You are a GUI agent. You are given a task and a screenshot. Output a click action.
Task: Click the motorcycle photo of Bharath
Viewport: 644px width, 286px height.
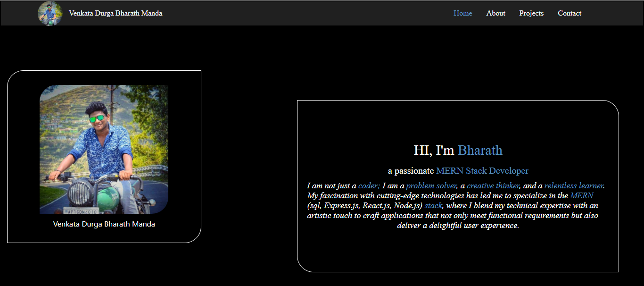105,149
